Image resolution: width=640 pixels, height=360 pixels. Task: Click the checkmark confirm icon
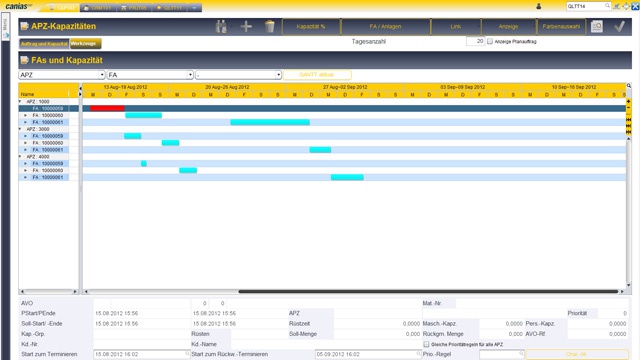(x=620, y=27)
